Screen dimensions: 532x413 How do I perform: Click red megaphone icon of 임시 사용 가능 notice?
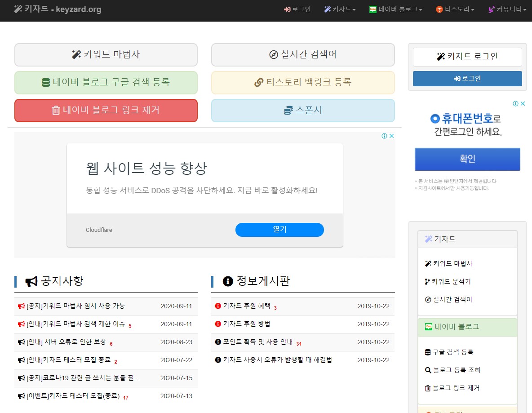click(x=22, y=306)
